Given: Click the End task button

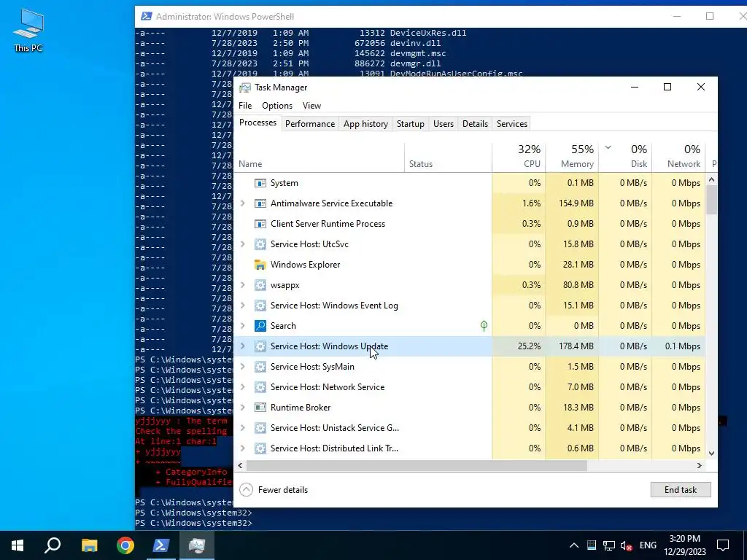Looking at the screenshot, I should [x=681, y=490].
